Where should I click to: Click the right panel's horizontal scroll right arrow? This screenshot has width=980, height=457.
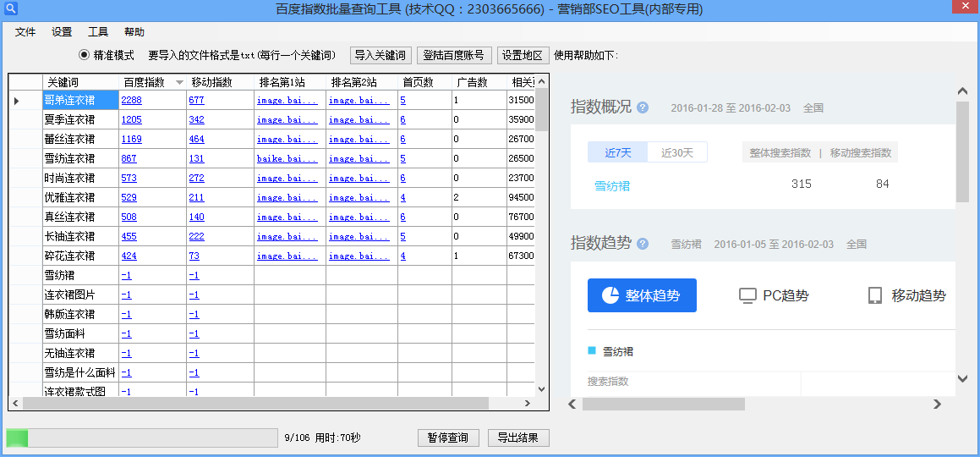click(937, 405)
